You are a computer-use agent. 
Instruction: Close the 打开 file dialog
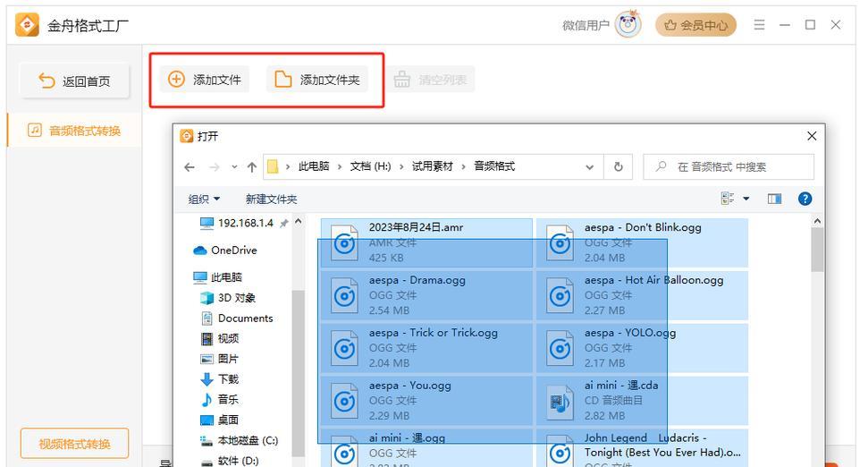point(812,136)
